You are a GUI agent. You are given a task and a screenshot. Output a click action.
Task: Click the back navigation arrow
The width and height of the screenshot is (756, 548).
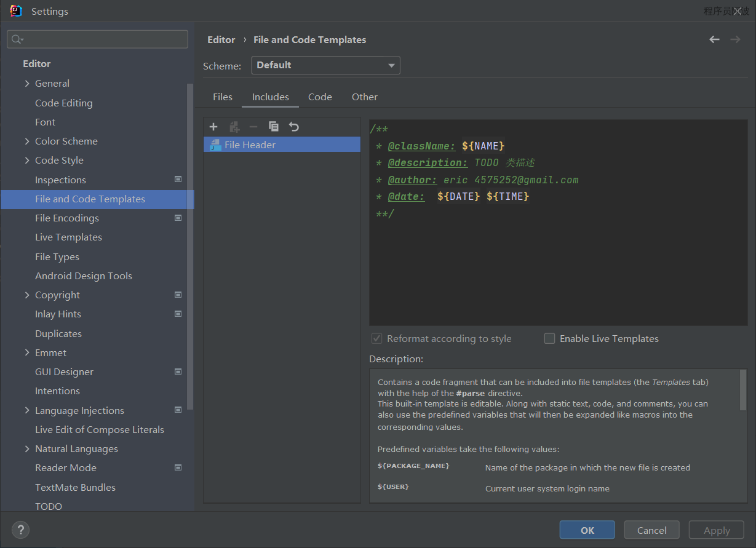[714, 39]
